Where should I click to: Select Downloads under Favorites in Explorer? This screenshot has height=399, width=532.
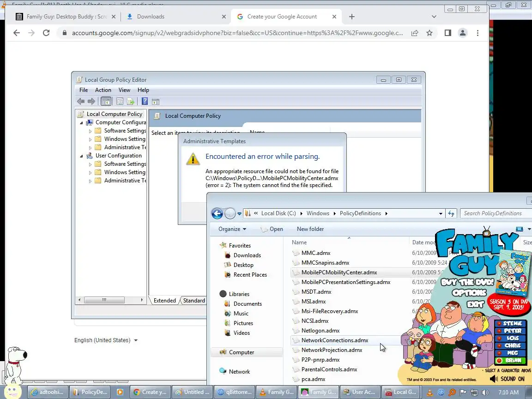click(247, 255)
